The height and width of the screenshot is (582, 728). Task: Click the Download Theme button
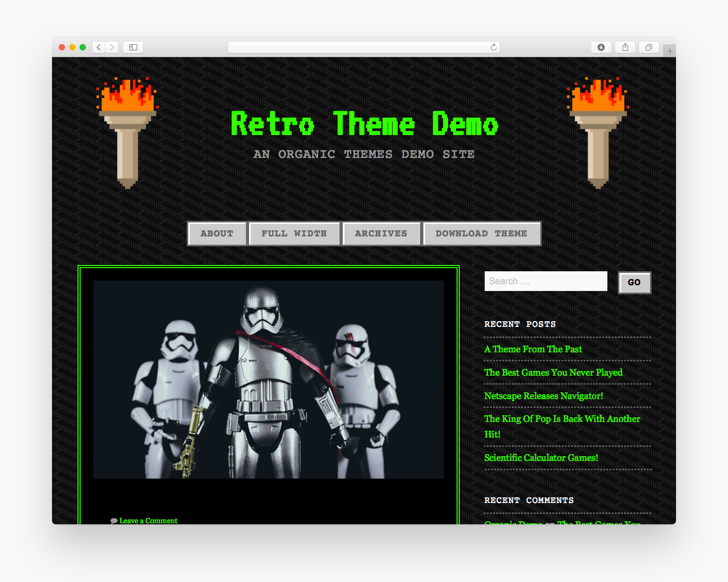482,233
